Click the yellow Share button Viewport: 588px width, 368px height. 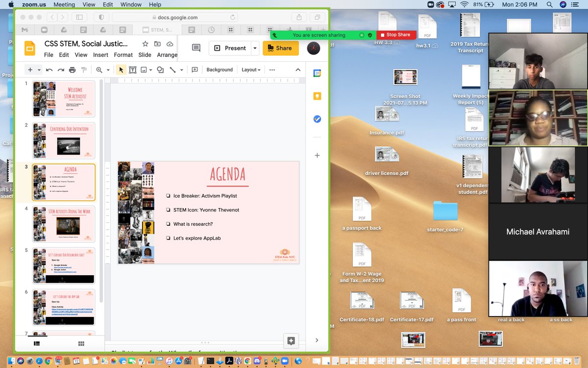[x=281, y=48]
